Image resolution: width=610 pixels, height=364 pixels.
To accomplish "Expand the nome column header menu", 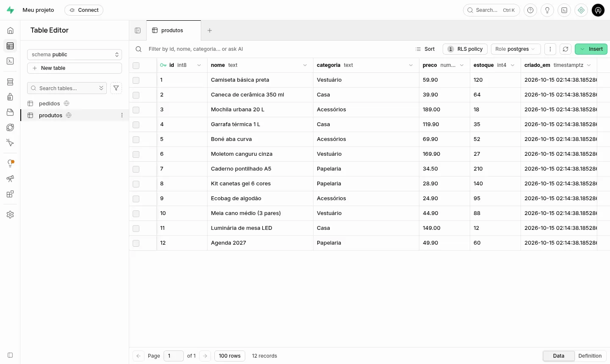I will click(x=305, y=65).
